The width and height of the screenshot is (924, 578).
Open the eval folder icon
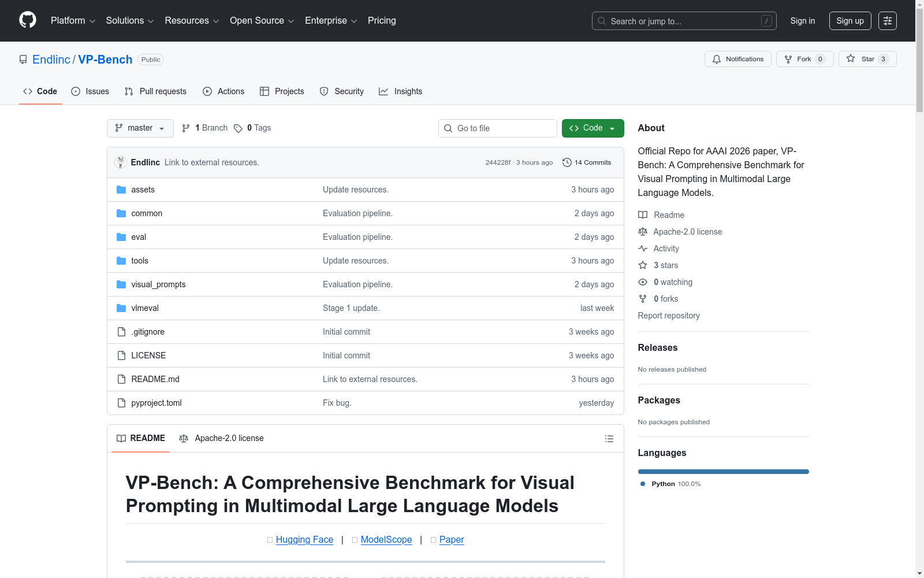121,237
